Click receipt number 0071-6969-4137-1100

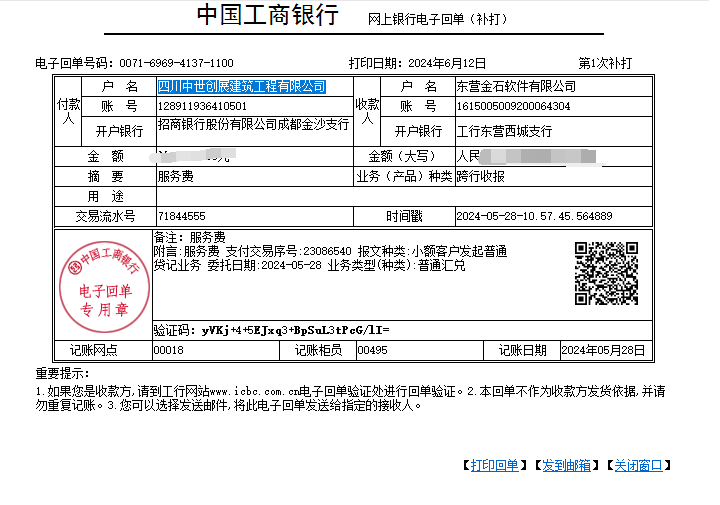176,63
